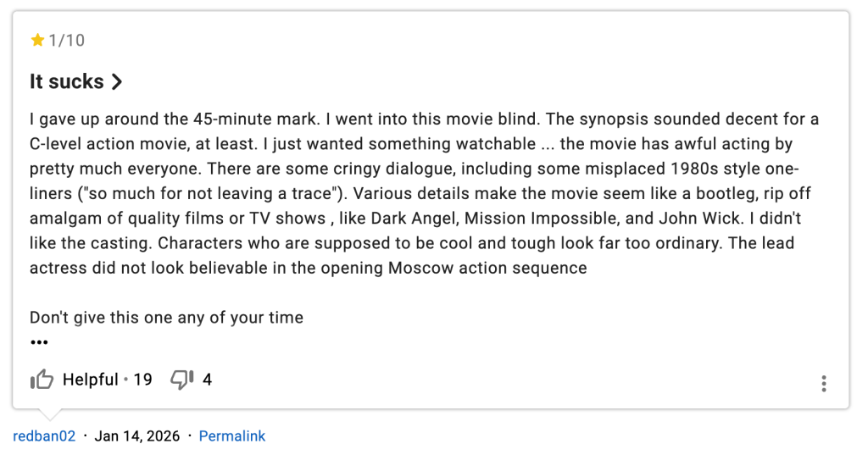Click the "Helpful" label text

point(90,380)
